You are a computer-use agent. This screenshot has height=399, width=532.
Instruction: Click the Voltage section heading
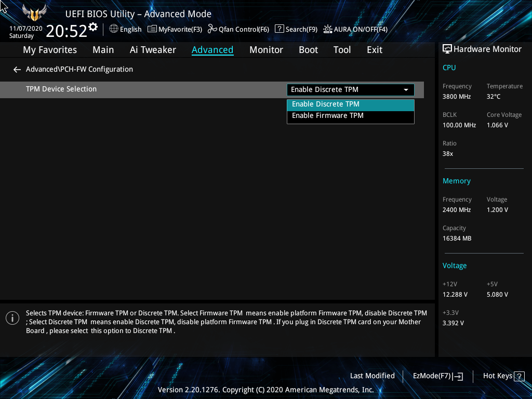[454, 265]
